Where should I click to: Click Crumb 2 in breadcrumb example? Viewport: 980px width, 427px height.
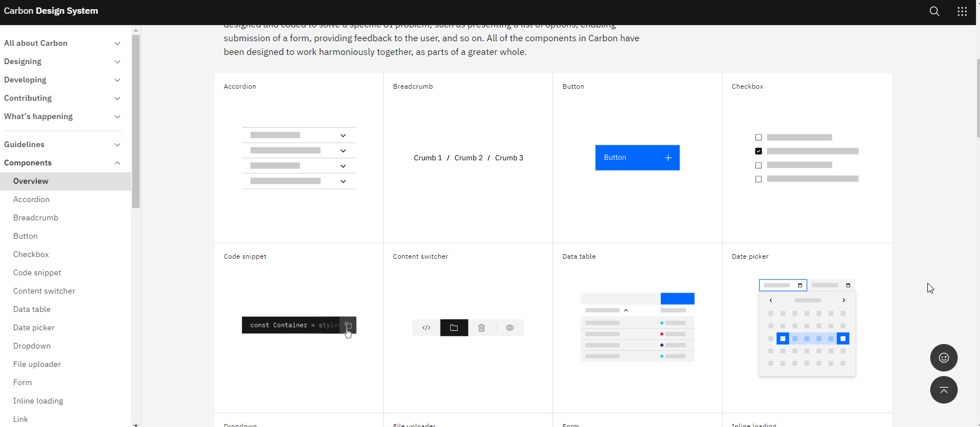pyautogui.click(x=469, y=158)
